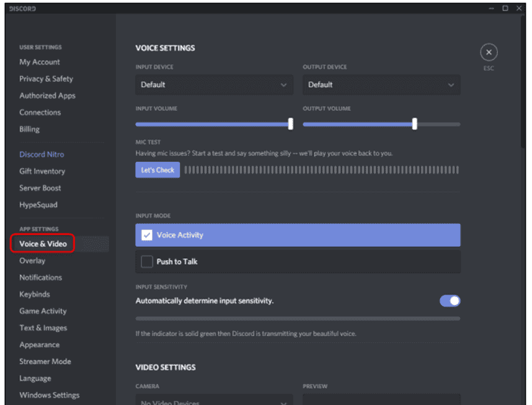Select Push to Talk input mode
The width and height of the screenshot is (532, 405).
pyautogui.click(x=298, y=262)
